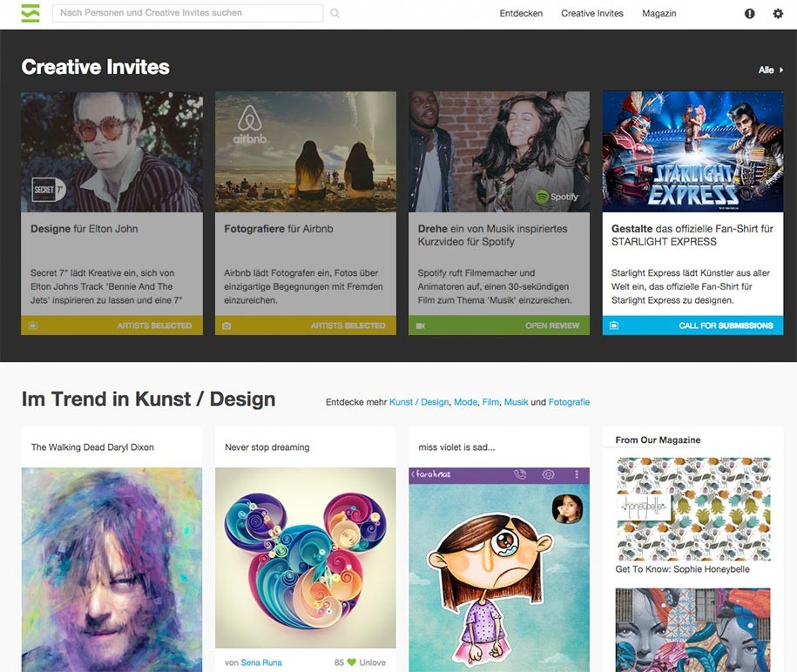Click the Spotify logo on photo
797x672 pixels.
pyautogui.click(x=557, y=196)
